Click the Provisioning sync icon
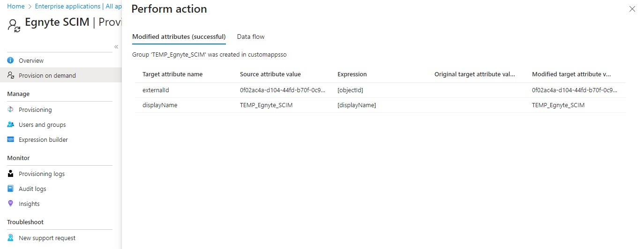644x249 pixels. [x=11, y=110]
